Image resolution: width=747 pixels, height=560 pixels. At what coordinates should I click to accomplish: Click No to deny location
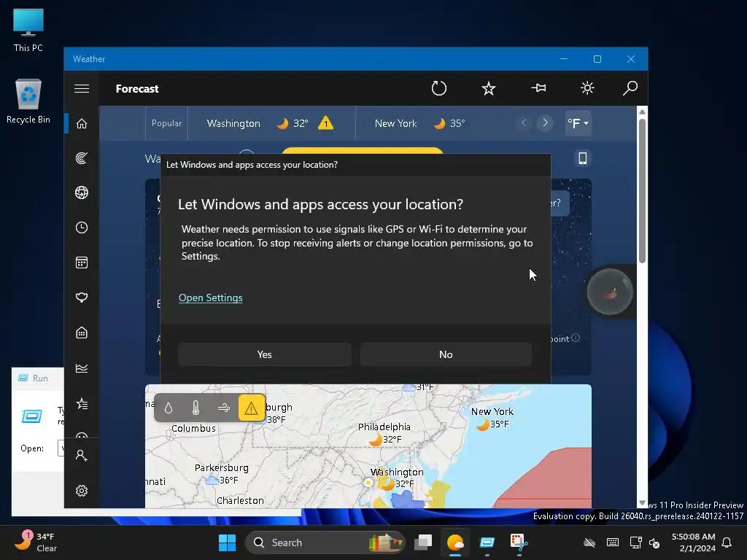[x=446, y=354]
